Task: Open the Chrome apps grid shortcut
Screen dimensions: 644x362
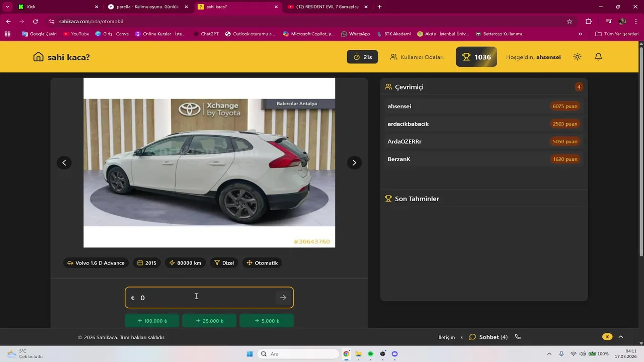Action: point(8,34)
